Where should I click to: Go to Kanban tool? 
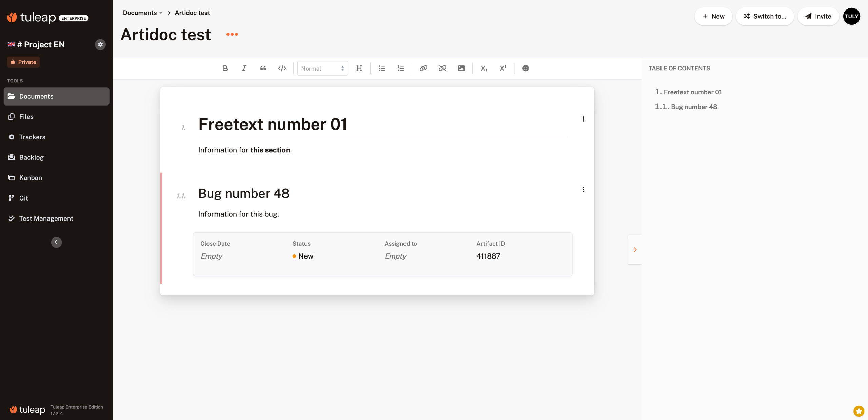(x=31, y=178)
